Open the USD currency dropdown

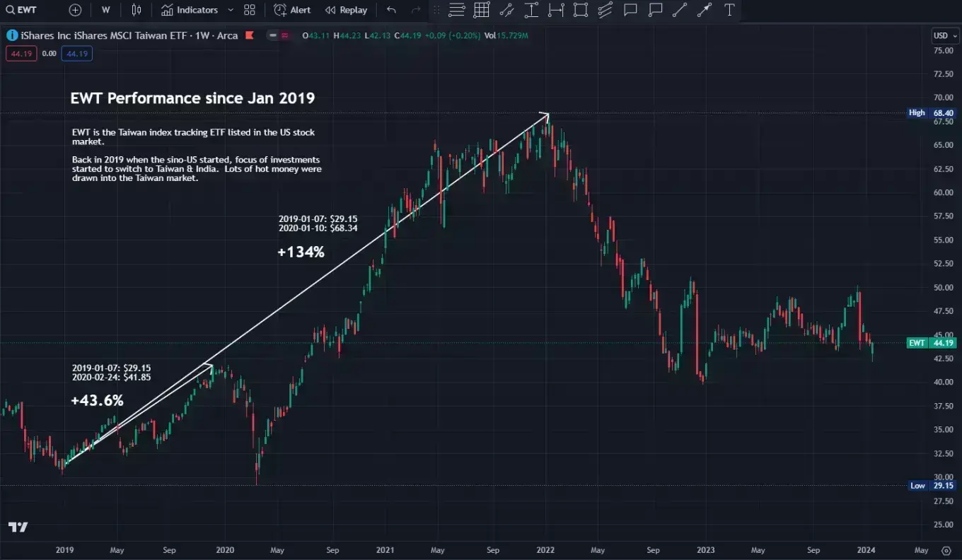pyautogui.click(x=945, y=35)
